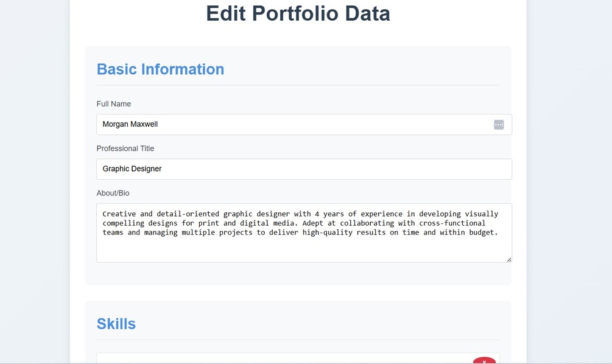Click the "Professional Title" field label

point(125,149)
